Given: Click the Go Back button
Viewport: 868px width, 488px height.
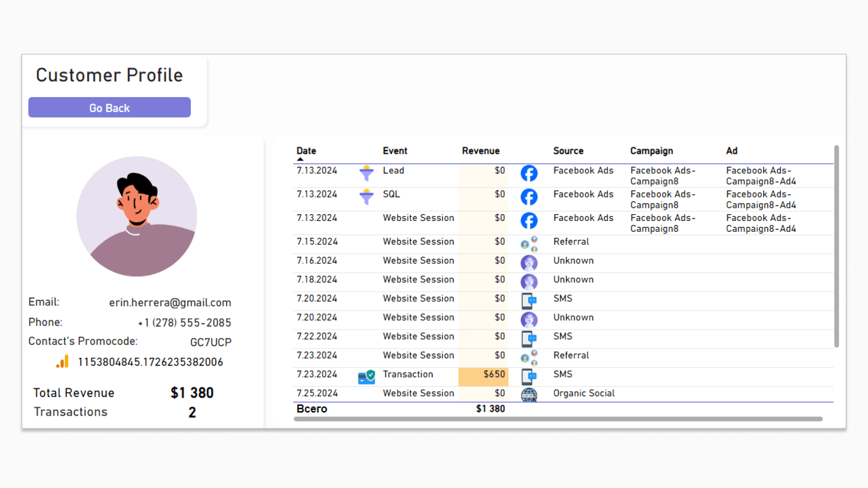Looking at the screenshot, I should click(x=109, y=108).
